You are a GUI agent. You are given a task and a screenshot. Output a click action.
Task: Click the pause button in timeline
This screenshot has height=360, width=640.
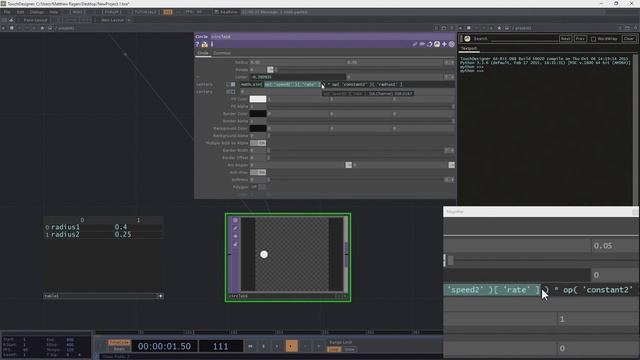pyautogui.click(x=263, y=346)
